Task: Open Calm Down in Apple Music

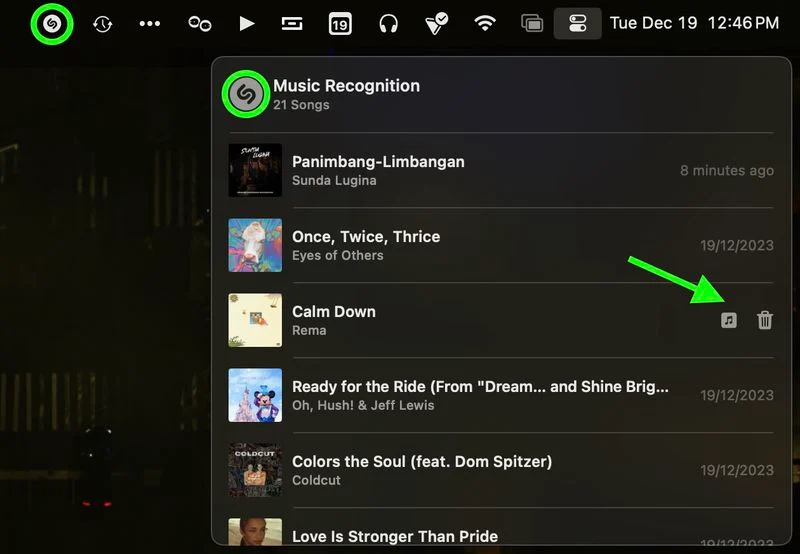Action: pyautogui.click(x=729, y=320)
